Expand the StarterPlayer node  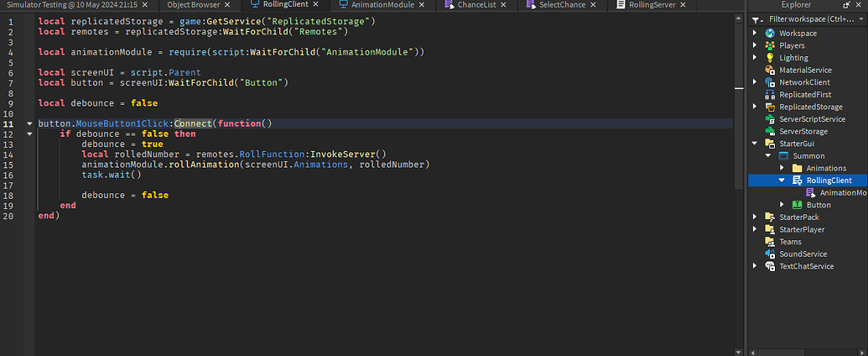[755, 229]
